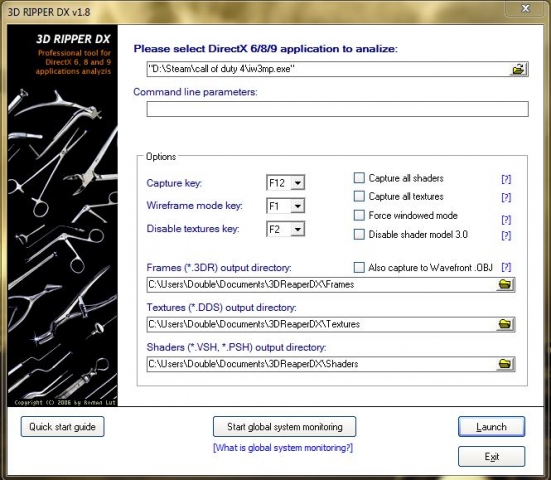Show help for Capture all textures
Screen dimensions: 551x480
tap(506, 197)
